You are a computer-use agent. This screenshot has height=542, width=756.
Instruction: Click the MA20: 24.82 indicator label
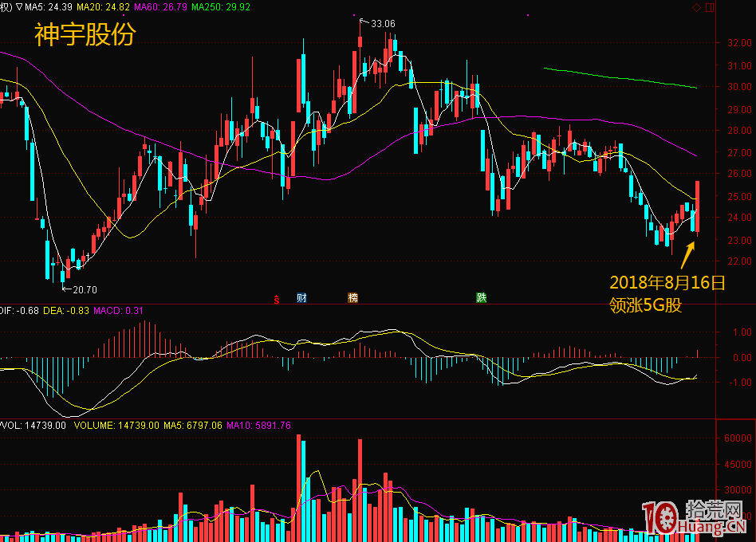[103, 7]
